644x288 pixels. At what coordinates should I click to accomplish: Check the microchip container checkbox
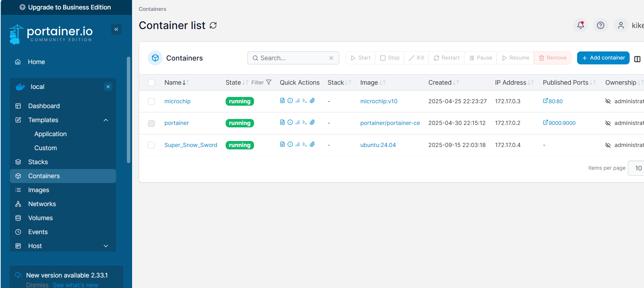tap(151, 101)
